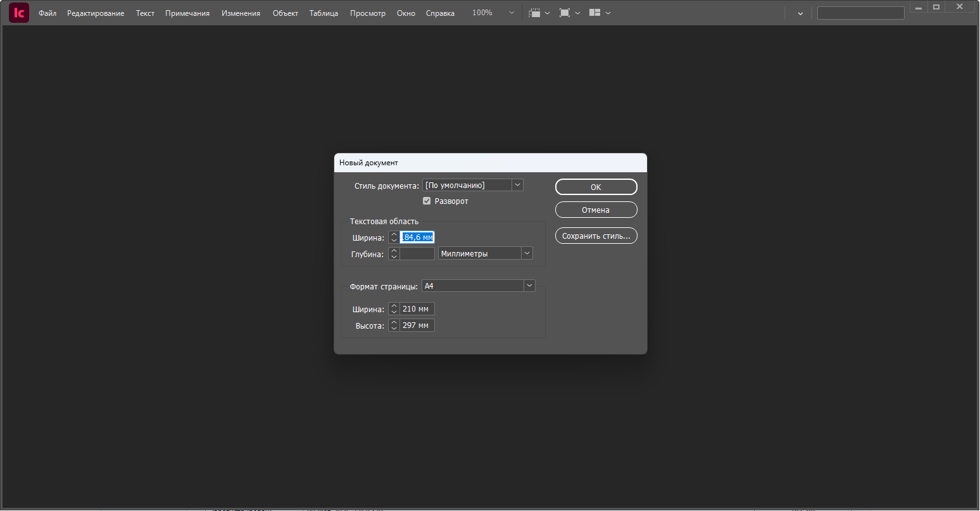Click the InCopy application logo icon
Screen dimensions: 980x511
[x=19, y=13]
